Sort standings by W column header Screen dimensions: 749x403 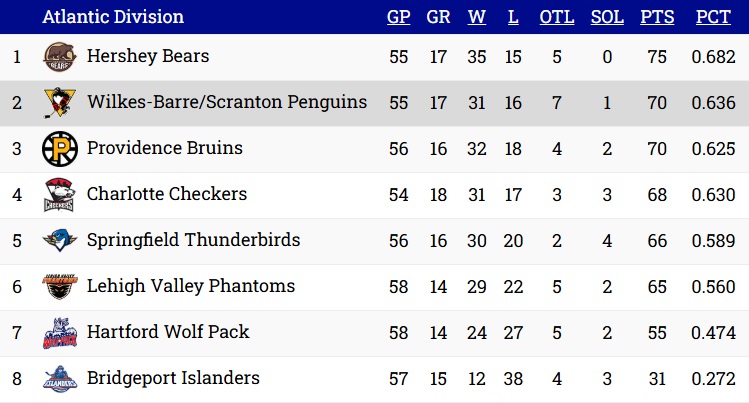(477, 17)
